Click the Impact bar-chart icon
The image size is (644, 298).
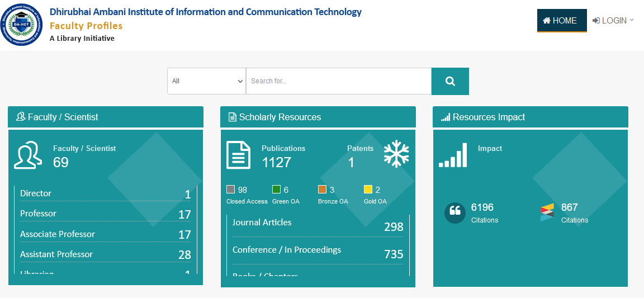(x=453, y=155)
